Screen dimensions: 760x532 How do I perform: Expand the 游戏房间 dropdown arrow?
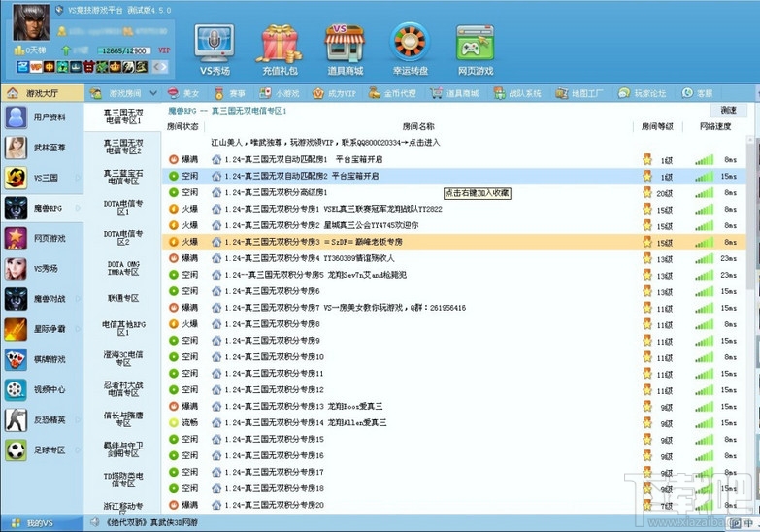tap(153, 93)
